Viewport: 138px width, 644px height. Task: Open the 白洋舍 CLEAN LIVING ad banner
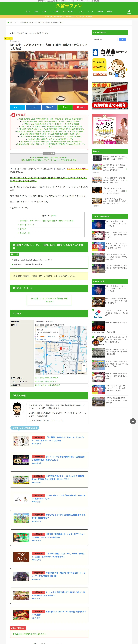(110, 63)
